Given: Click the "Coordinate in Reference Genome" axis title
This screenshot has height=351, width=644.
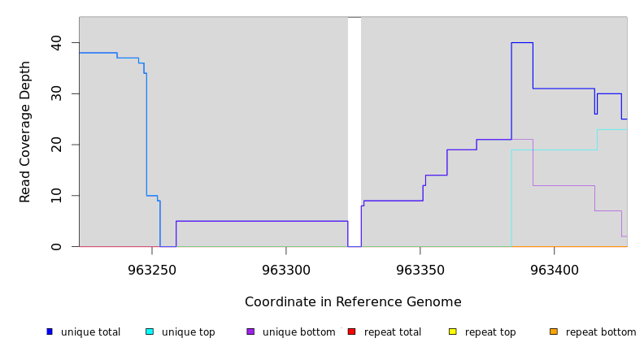Looking at the screenshot, I should point(353,302).
